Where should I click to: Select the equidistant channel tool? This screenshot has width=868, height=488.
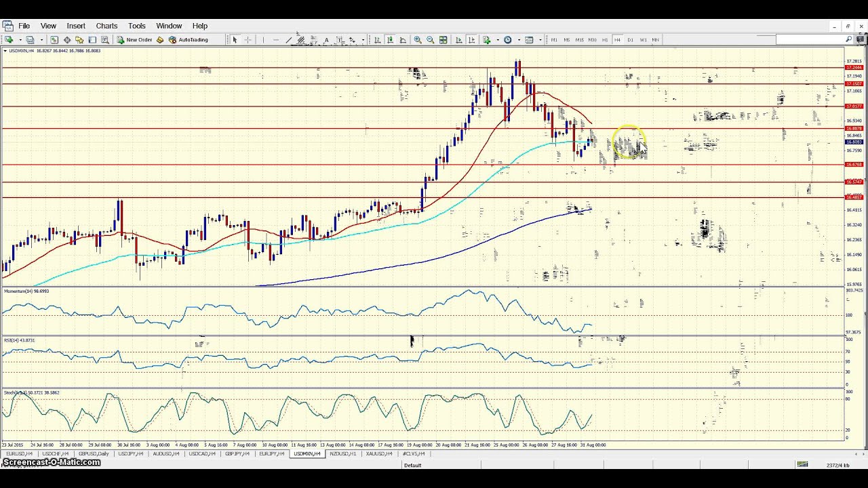pyautogui.click(x=300, y=40)
